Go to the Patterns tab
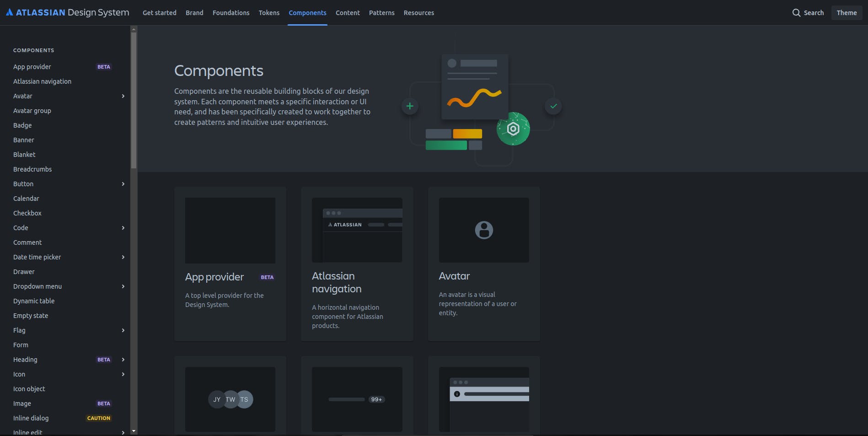 tap(382, 13)
